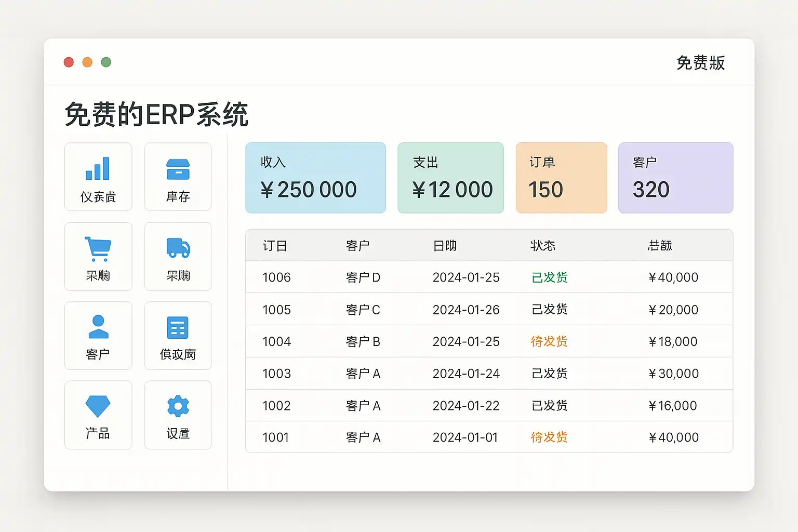This screenshot has width=798, height=532.
Task: Click the 收入 ¥250 000 summary card
Action: [x=315, y=178]
